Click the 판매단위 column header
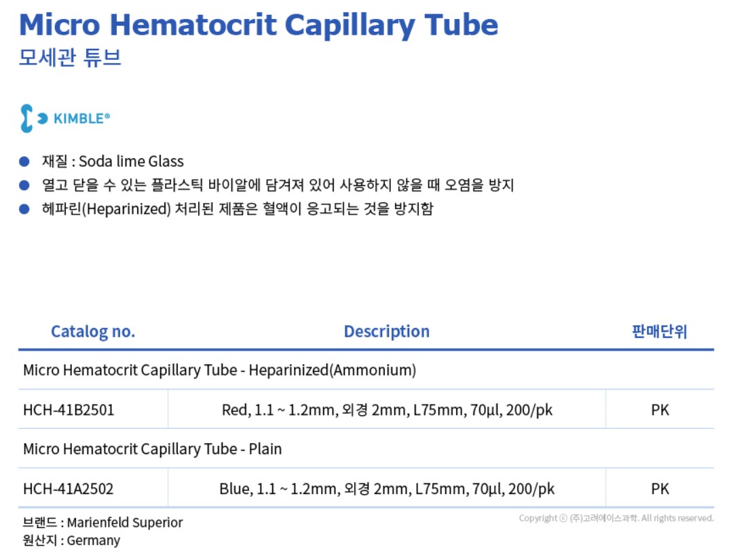The height and width of the screenshot is (560, 733). [660, 331]
